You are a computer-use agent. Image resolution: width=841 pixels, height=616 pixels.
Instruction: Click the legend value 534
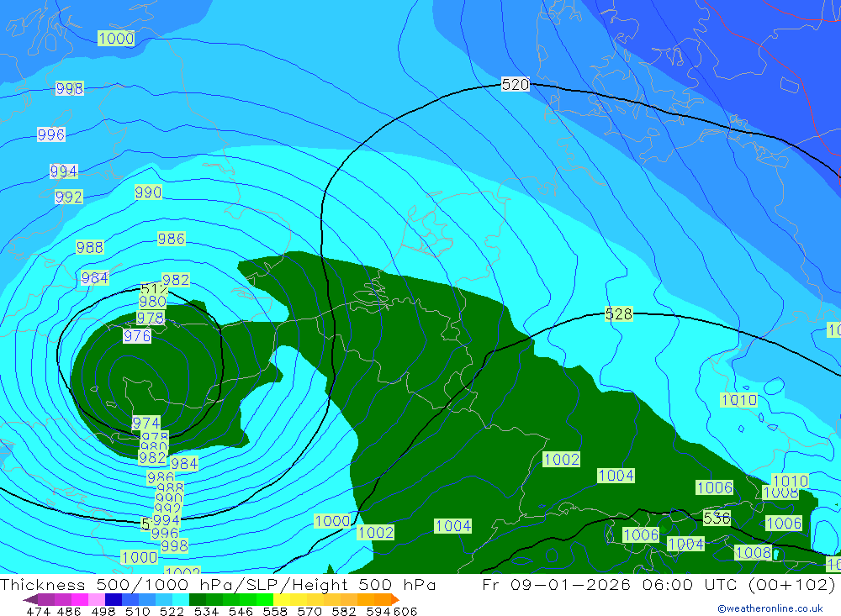click(207, 611)
